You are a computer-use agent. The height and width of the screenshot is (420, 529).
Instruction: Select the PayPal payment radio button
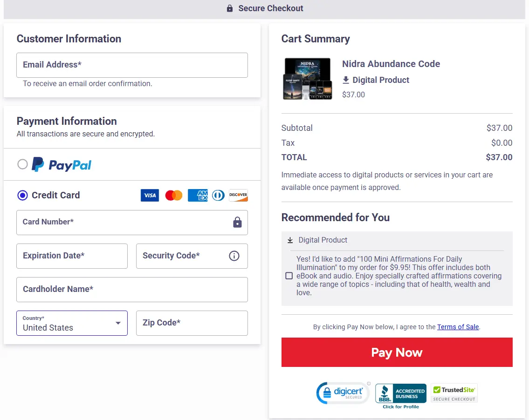click(x=22, y=164)
